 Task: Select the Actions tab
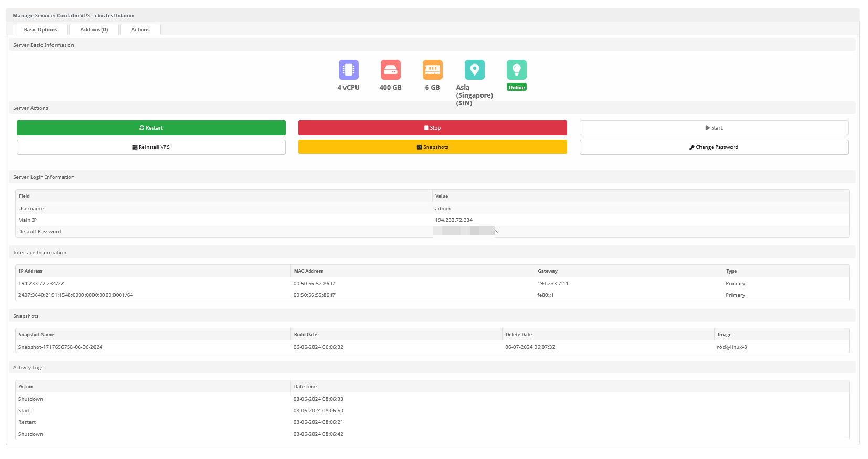(140, 30)
